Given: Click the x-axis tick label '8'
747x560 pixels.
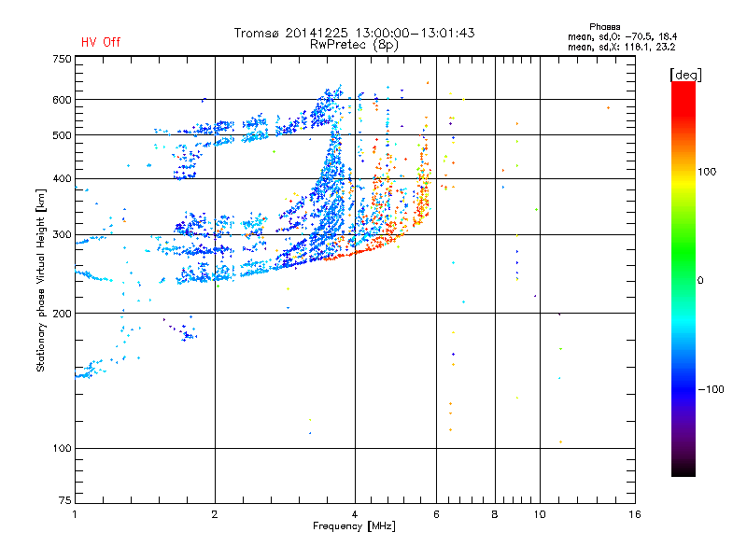Looking at the screenshot, I should pyautogui.click(x=495, y=514).
